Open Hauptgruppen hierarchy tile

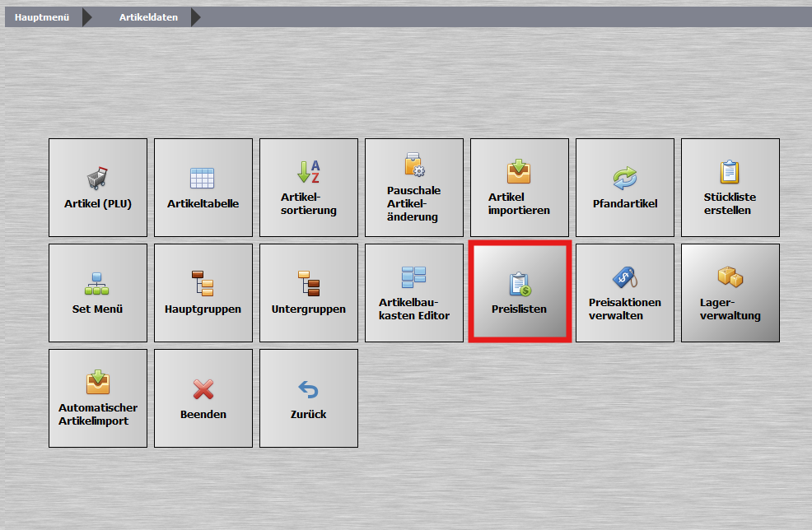[x=203, y=293]
